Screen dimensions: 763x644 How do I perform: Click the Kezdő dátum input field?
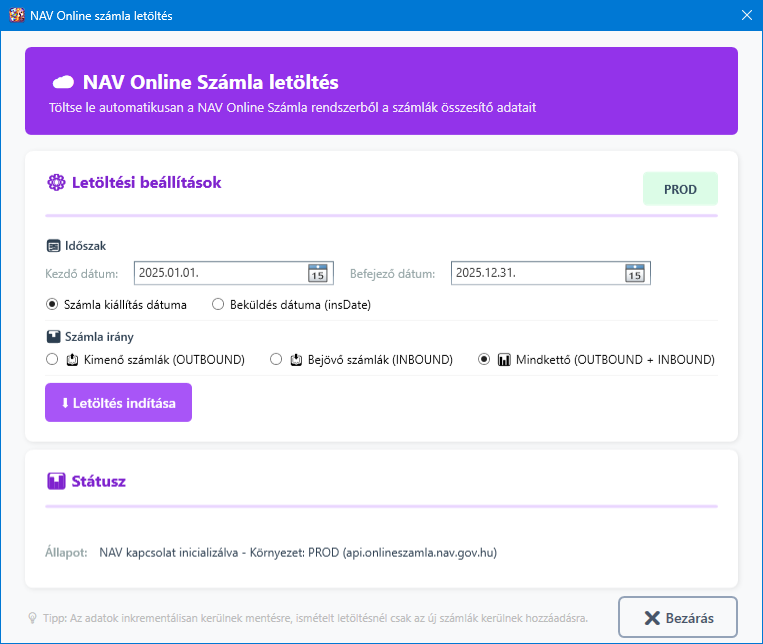pos(218,273)
